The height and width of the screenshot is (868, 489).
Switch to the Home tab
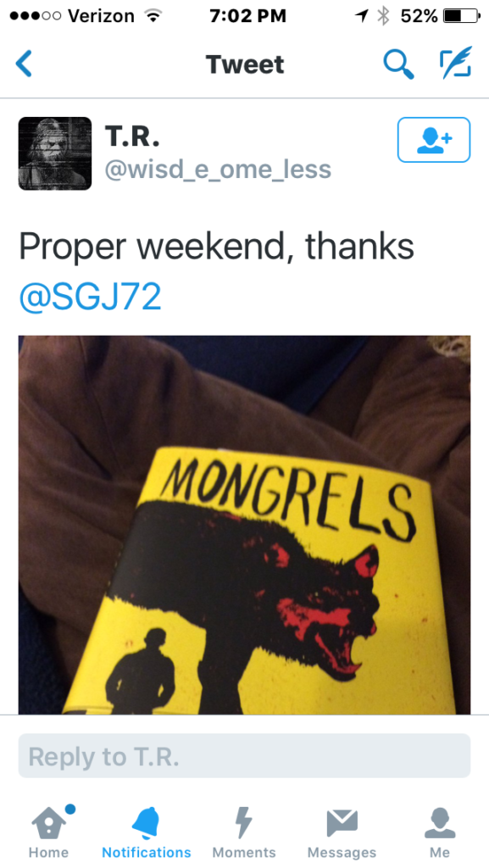coord(48,832)
